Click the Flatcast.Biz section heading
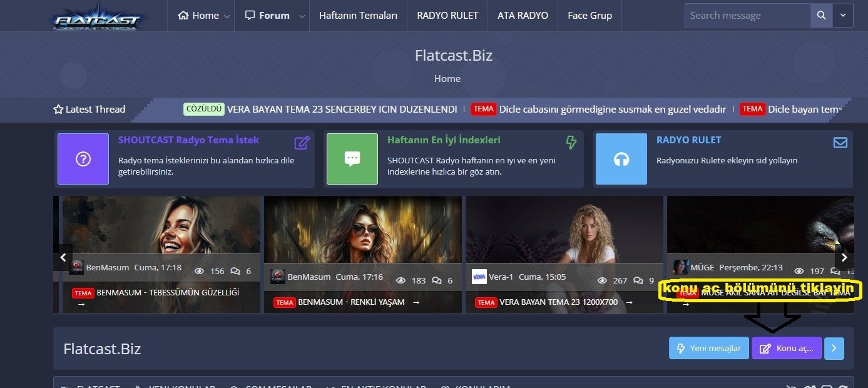The image size is (868, 388). click(x=102, y=349)
